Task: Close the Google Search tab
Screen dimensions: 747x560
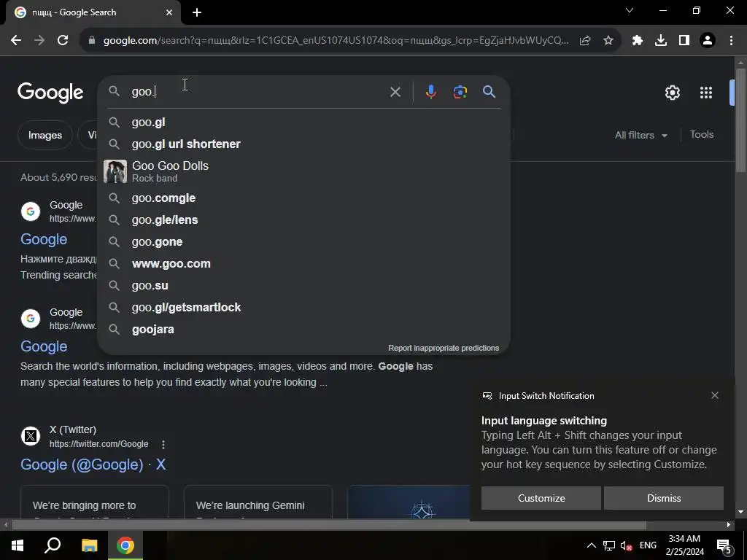Action: [x=169, y=12]
